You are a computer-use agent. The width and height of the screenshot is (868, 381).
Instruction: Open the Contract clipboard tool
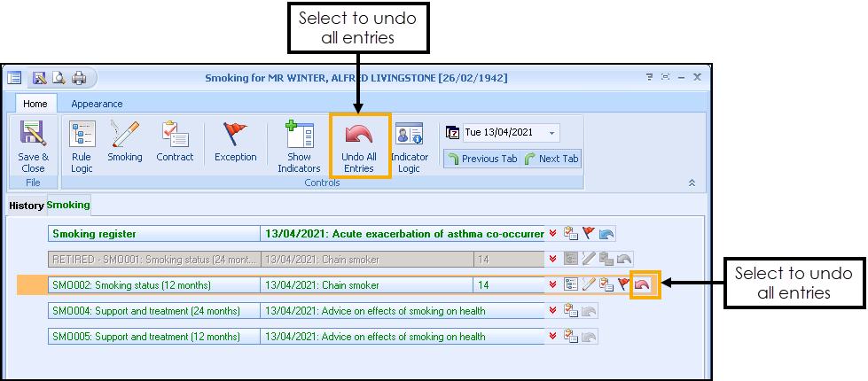pyautogui.click(x=175, y=144)
